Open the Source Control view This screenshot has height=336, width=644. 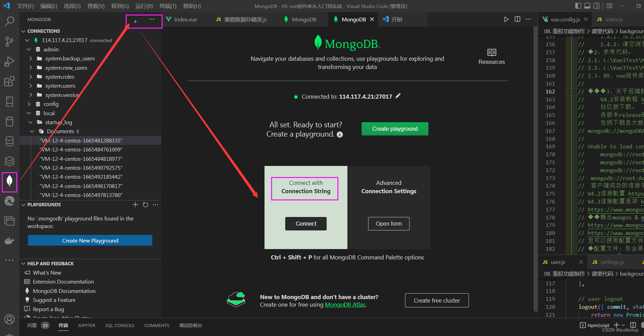click(9, 41)
